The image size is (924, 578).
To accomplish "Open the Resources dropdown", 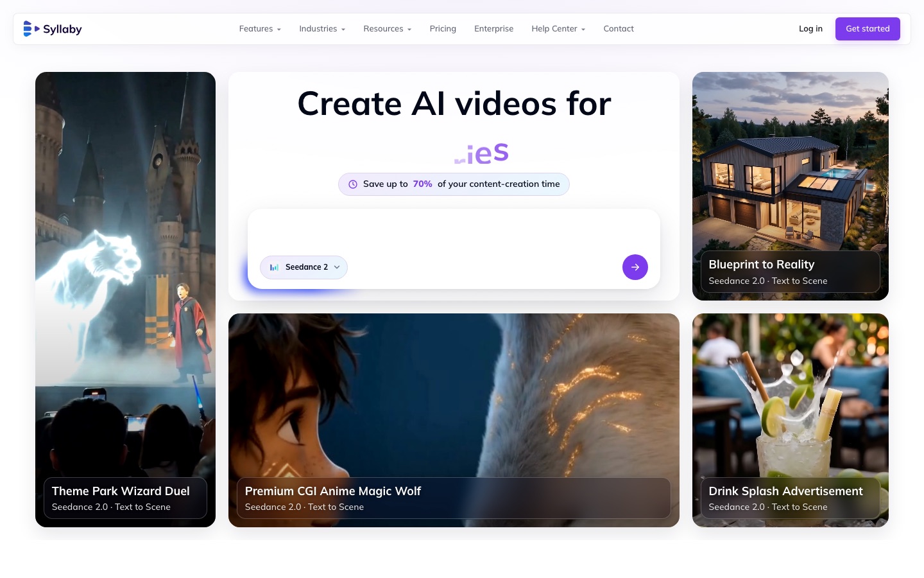I will 388,29.
